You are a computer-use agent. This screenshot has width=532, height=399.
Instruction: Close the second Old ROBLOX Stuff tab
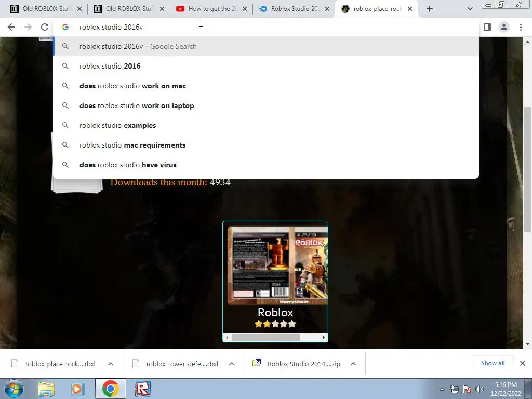point(162,9)
